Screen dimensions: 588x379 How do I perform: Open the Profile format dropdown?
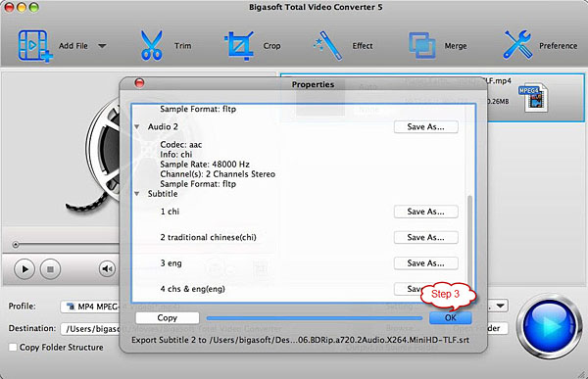point(90,307)
